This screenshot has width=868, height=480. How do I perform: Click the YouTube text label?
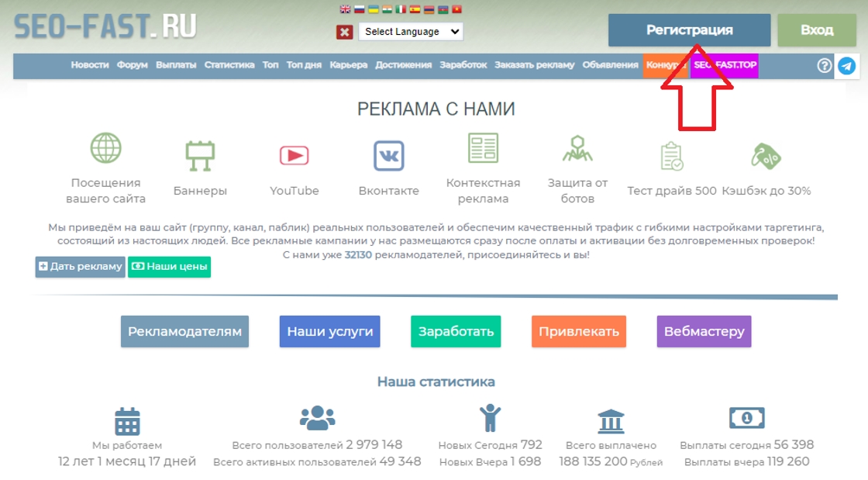click(294, 191)
